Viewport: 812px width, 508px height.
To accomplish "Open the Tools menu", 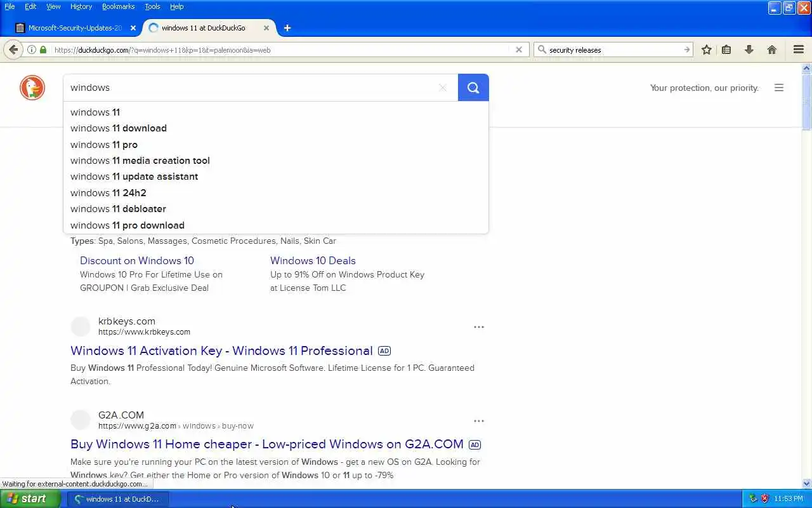I will [x=152, y=6].
